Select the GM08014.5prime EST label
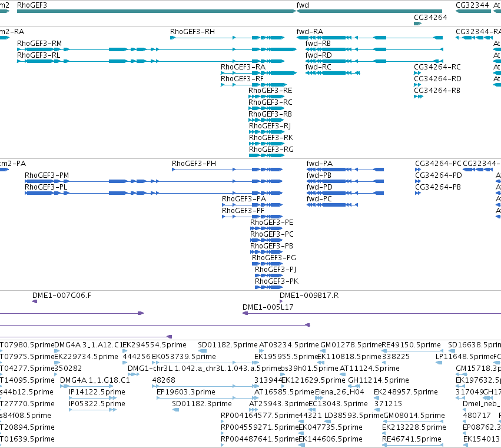The width and height of the screenshot is (501, 448). (x=414, y=416)
